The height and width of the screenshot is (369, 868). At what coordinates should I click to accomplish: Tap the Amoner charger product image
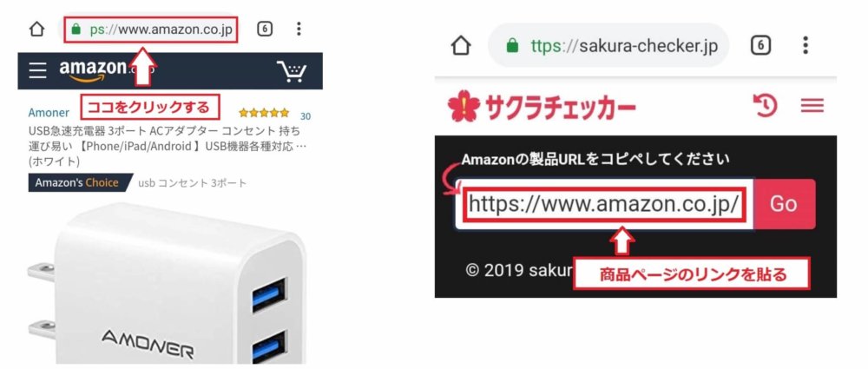(x=168, y=283)
